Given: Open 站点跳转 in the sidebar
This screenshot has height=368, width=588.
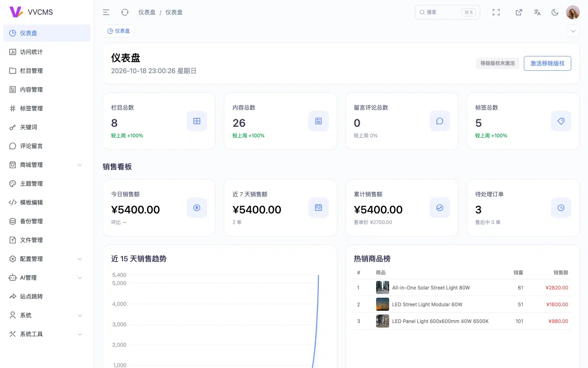Looking at the screenshot, I should tap(47, 296).
